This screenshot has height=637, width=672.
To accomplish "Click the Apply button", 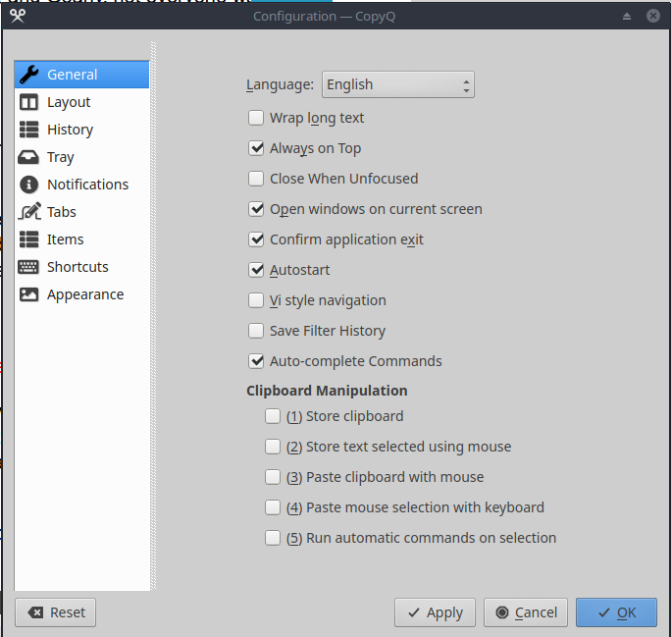I will [435, 612].
